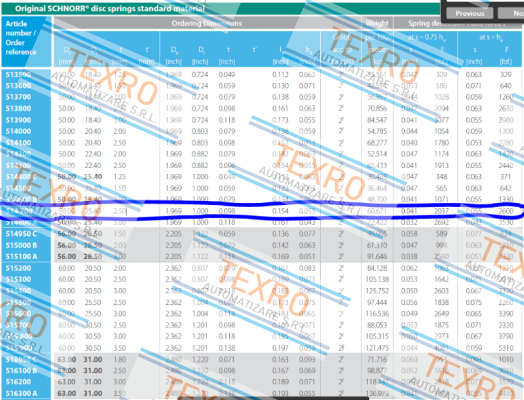Image resolution: width=524 pixels, height=400 pixels.
Task: Click force value 2037 in highlighted 514700 row
Action: point(441,211)
